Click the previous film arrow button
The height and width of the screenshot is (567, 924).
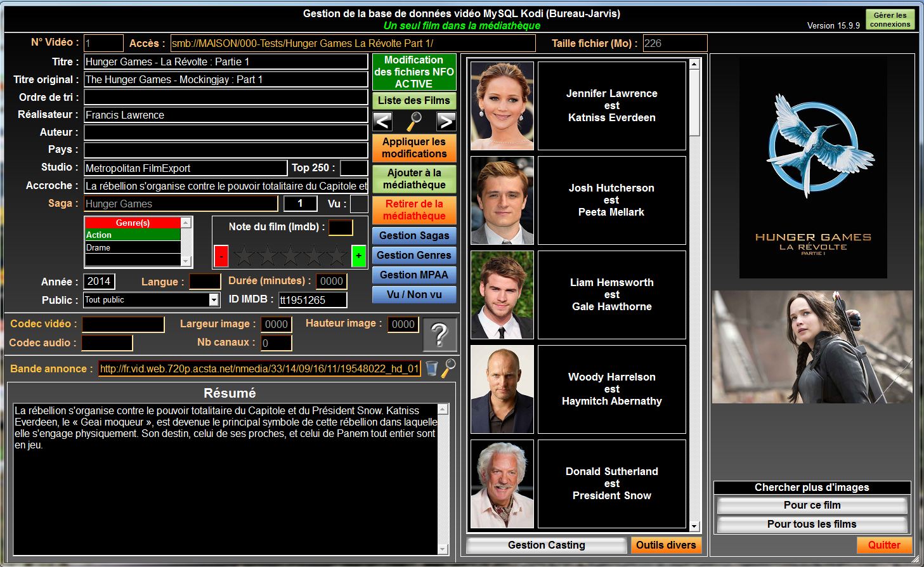pyautogui.click(x=382, y=121)
